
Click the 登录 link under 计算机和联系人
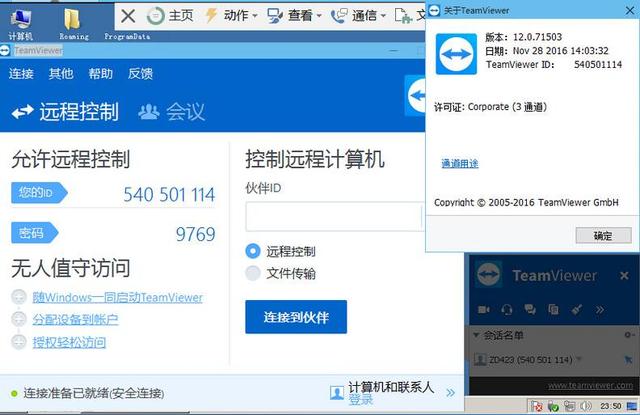tap(360, 399)
